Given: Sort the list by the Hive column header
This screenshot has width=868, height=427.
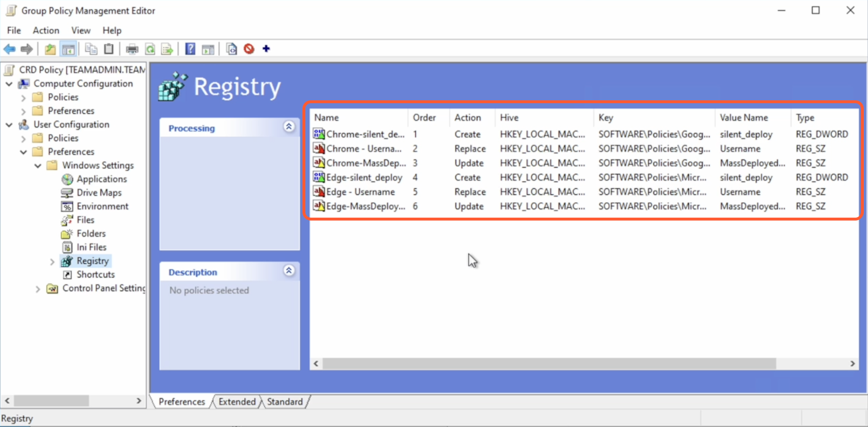Looking at the screenshot, I should 509,118.
